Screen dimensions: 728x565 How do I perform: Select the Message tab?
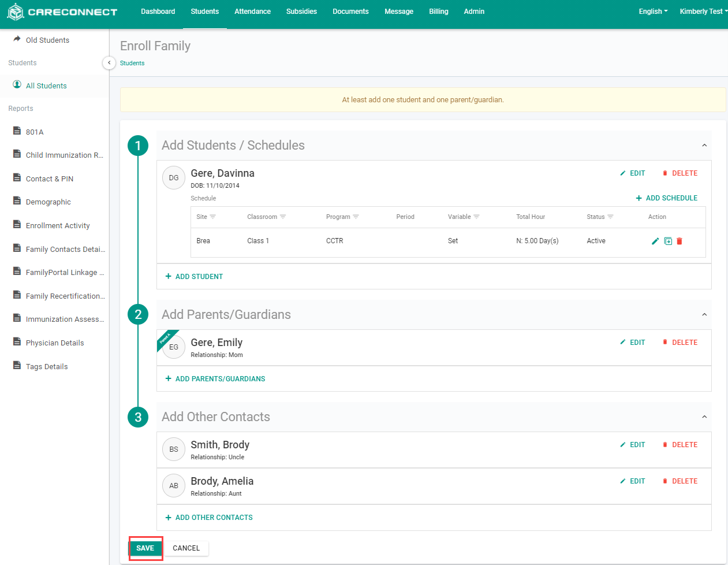coord(399,12)
